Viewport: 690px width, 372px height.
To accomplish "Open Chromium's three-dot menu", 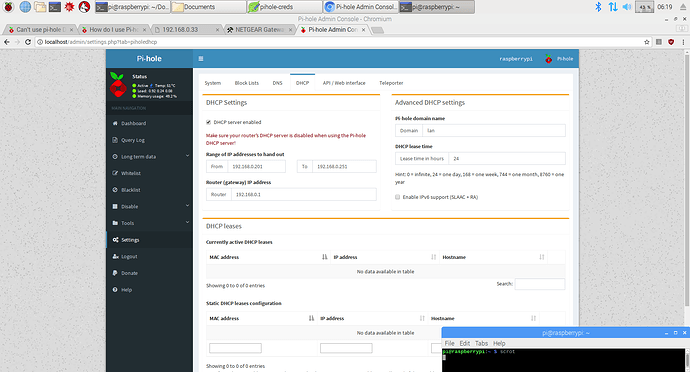I will (683, 42).
